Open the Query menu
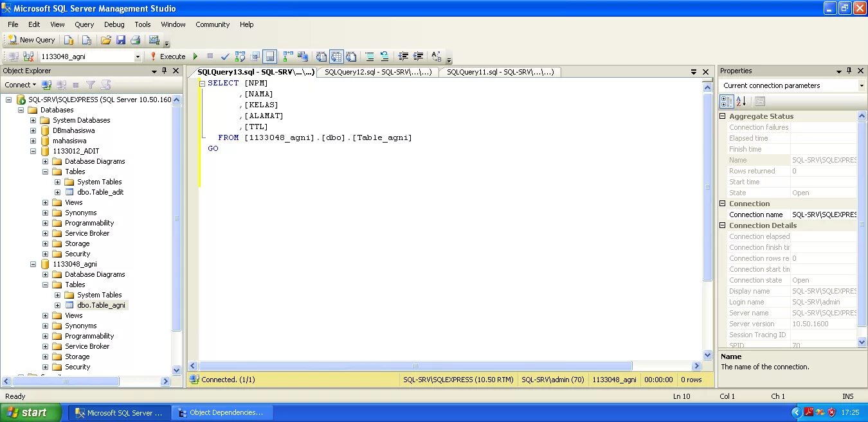Image resolution: width=868 pixels, height=422 pixels. click(84, 24)
